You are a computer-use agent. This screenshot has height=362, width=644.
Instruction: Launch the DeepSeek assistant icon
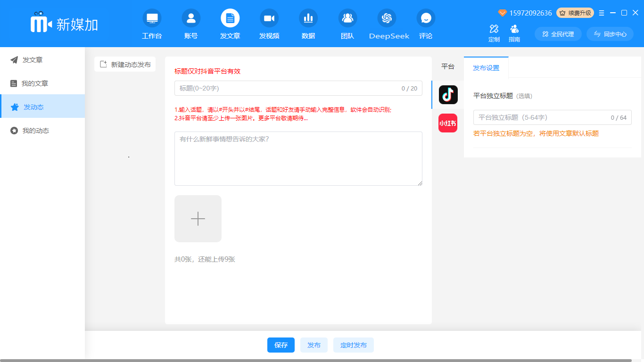387,19
